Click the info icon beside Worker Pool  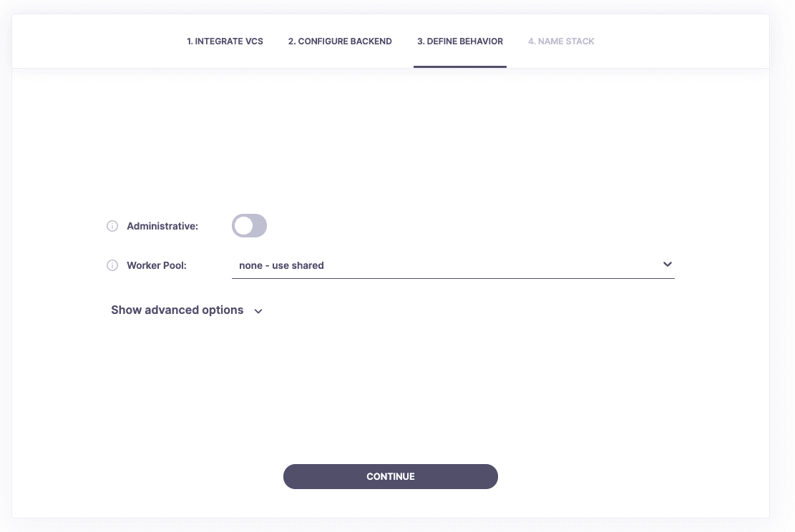[x=112, y=265]
